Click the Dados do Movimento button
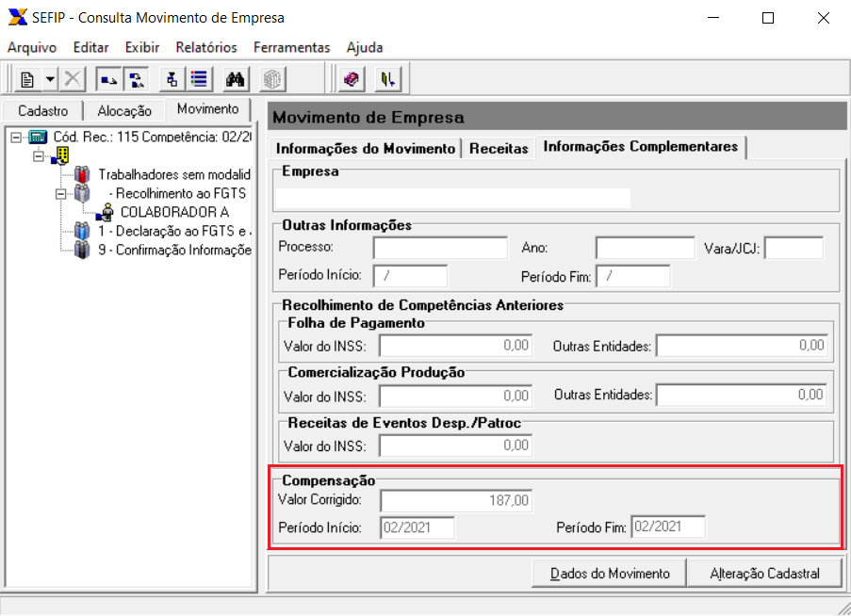The width and height of the screenshot is (851, 616). (x=608, y=573)
